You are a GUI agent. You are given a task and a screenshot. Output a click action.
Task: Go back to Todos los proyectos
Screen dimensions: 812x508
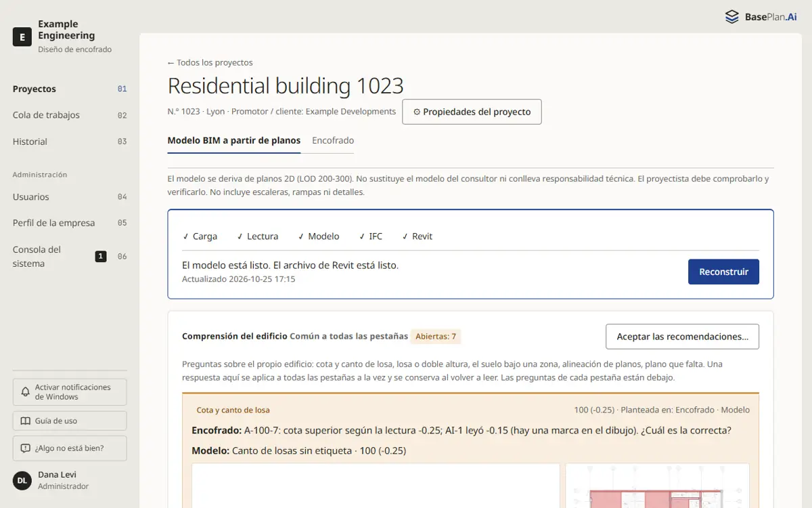[210, 62]
